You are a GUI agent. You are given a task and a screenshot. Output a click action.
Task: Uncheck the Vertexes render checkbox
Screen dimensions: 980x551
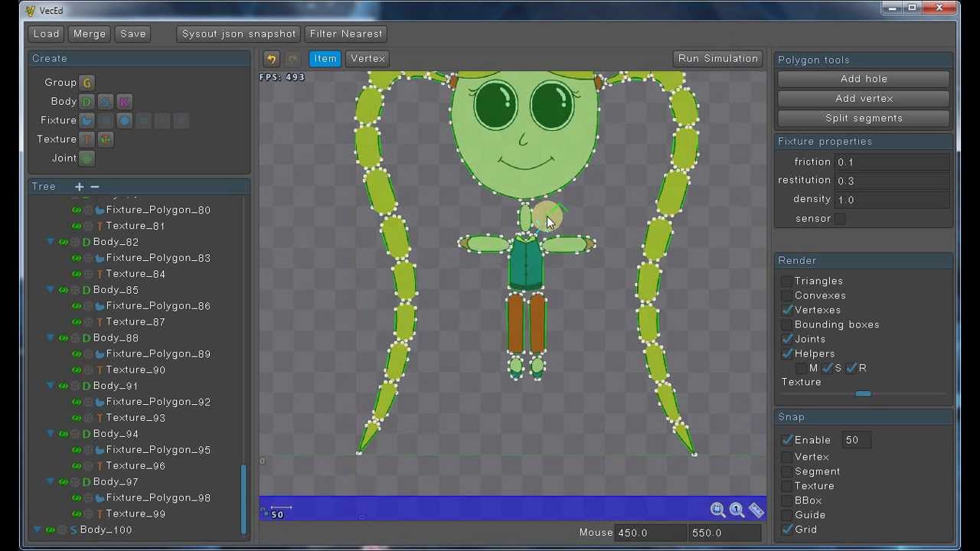[x=787, y=310]
